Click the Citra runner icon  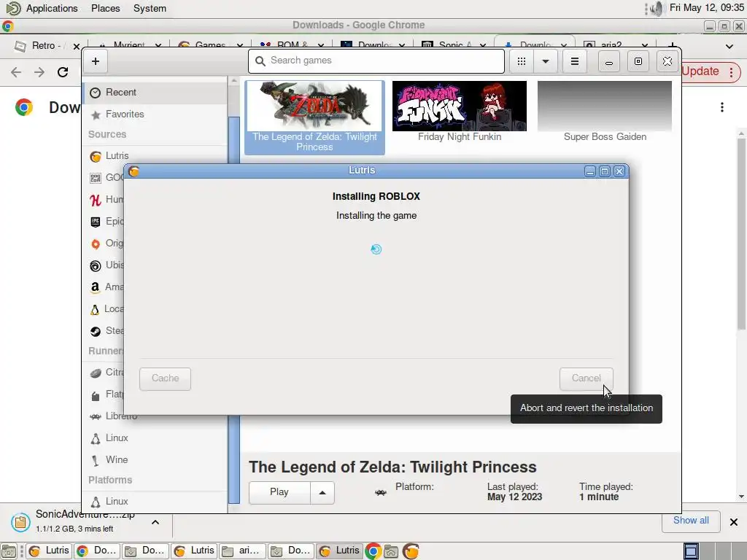click(96, 373)
